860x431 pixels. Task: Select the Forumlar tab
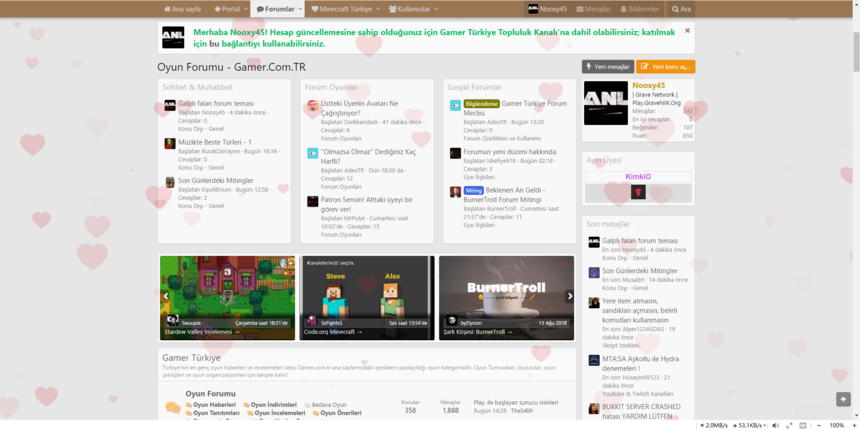(274, 9)
